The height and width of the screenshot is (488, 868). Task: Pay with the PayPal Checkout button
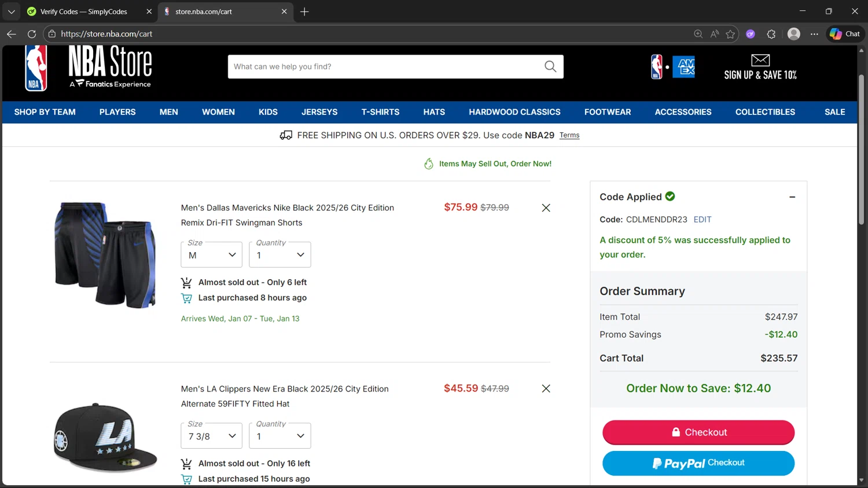coord(698,463)
